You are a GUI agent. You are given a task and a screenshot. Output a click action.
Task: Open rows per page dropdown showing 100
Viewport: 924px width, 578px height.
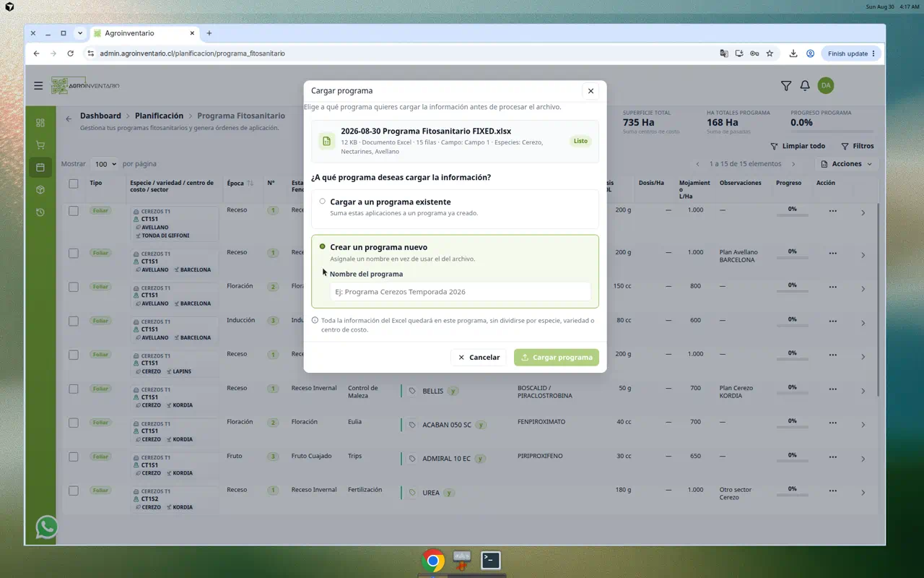pos(105,164)
